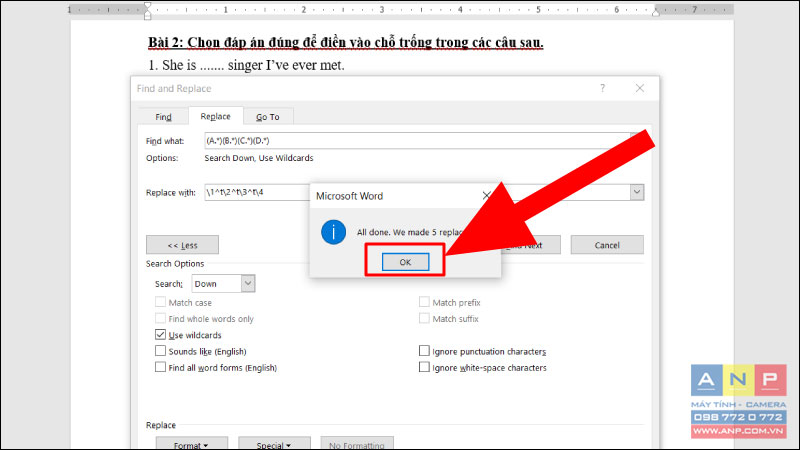
Task: Click the right indent marker on ruler
Action: click(x=656, y=12)
